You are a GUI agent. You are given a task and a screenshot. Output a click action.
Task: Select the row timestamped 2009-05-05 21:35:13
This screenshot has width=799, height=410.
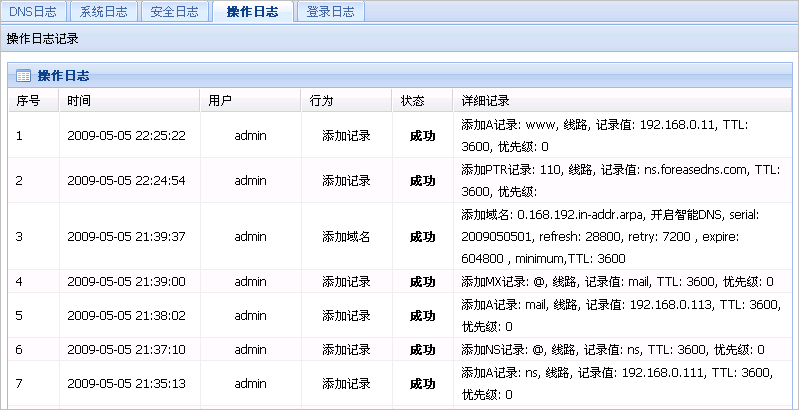pyautogui.click(x=126, y=382)
